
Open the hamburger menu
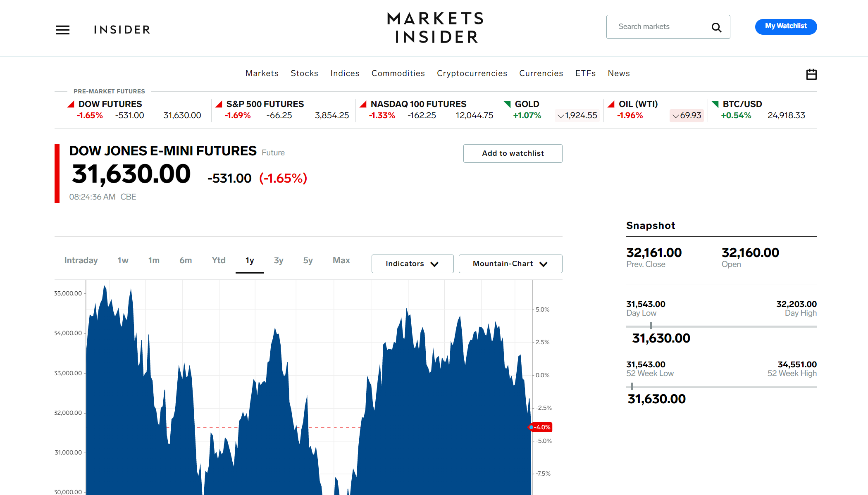tap(62, 30)
